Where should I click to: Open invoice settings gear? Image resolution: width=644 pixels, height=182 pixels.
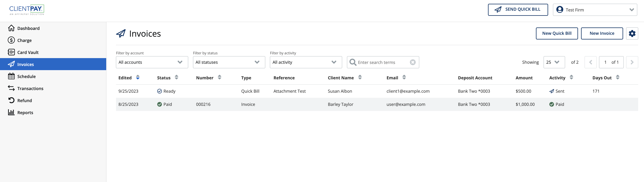click(x=632, y=33)
